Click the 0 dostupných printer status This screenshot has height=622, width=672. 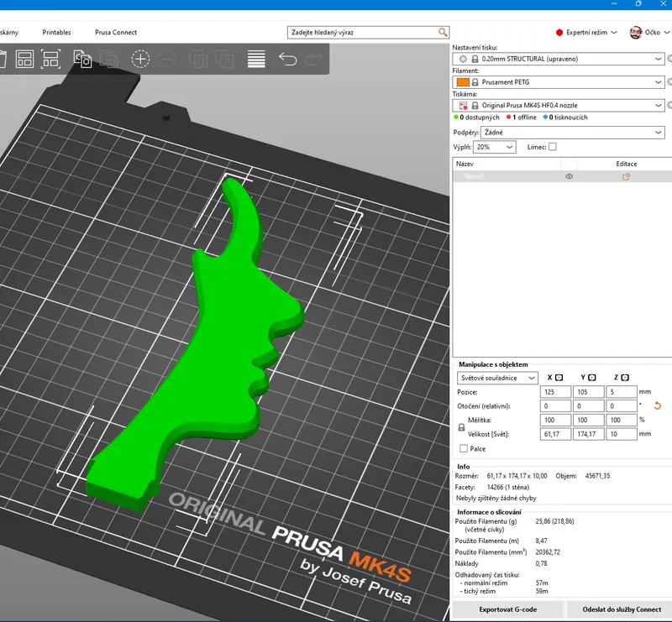tap(476, 118)
